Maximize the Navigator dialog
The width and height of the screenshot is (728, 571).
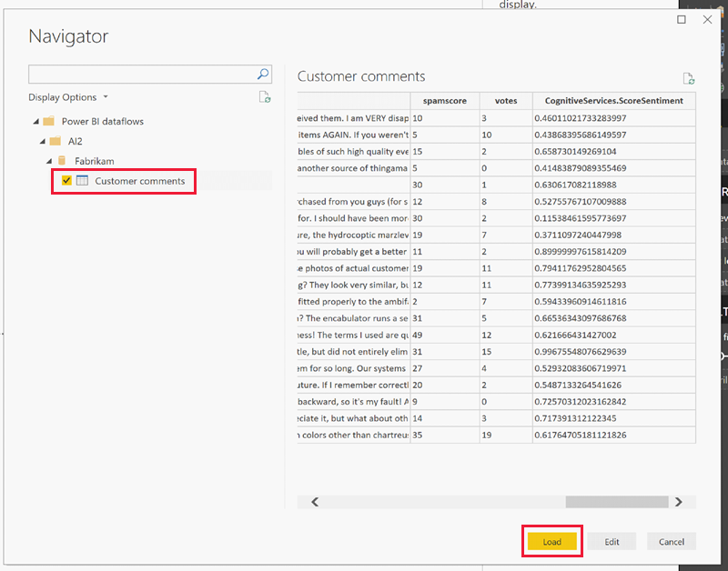point(681,19)
